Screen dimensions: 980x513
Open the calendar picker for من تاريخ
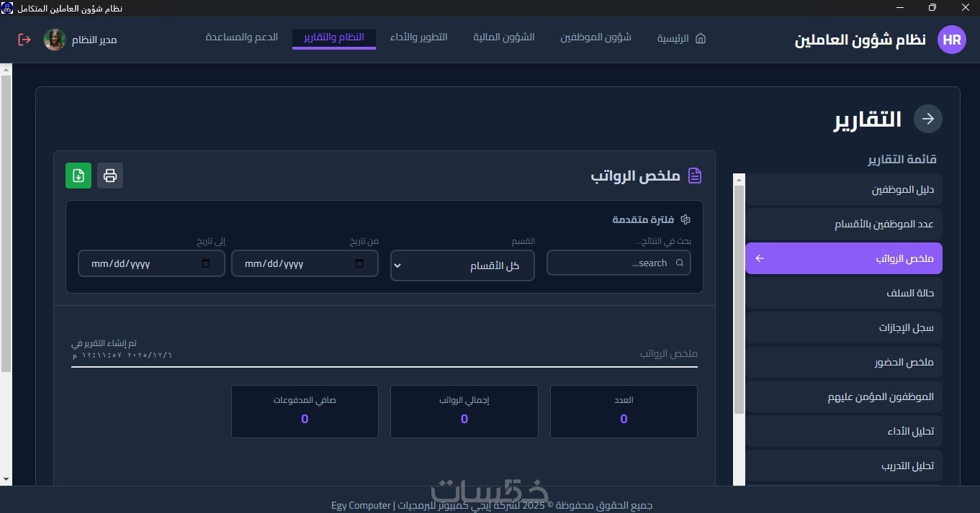pos(359,263)
